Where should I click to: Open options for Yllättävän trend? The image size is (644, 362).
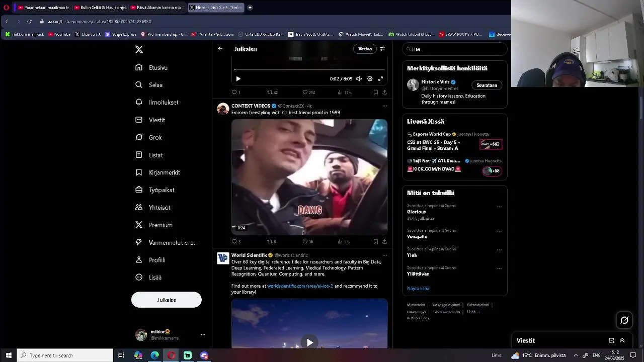[499, 268]
